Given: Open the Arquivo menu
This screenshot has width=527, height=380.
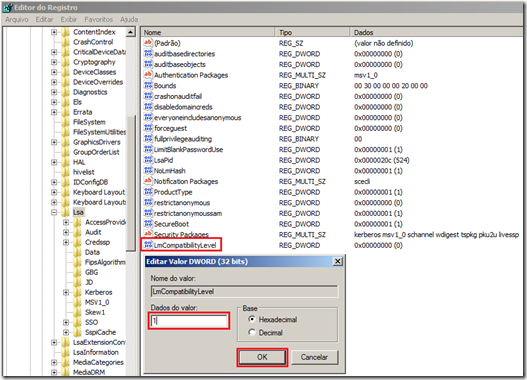Looking at the screenshot, I should (17, 19).
